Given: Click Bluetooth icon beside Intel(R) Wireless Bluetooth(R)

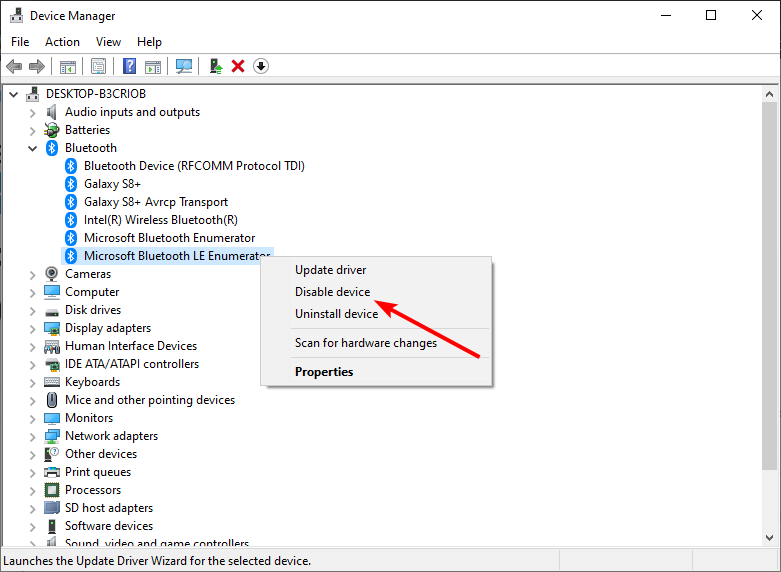Looking at the screenshot, I should 71,220.
